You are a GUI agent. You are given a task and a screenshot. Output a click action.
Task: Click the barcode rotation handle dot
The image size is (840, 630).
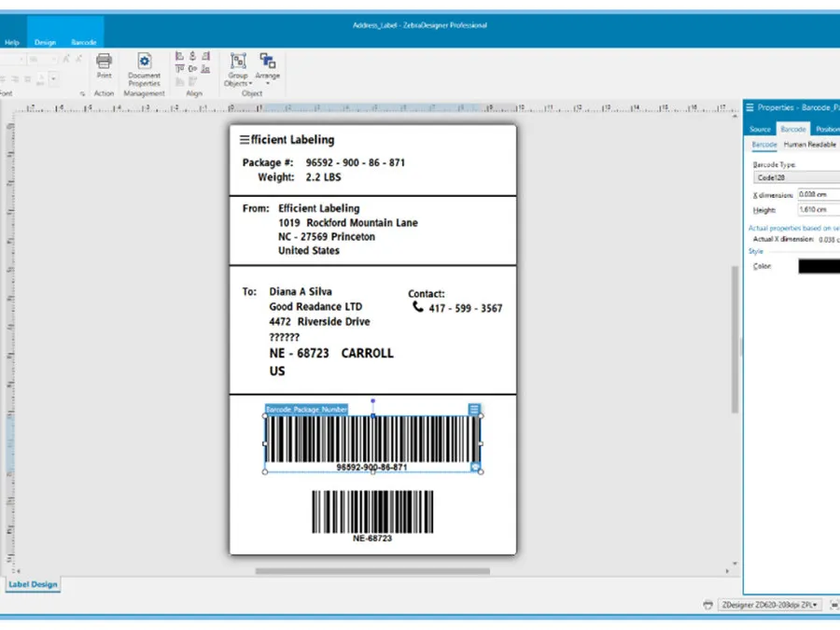(372, 400)
